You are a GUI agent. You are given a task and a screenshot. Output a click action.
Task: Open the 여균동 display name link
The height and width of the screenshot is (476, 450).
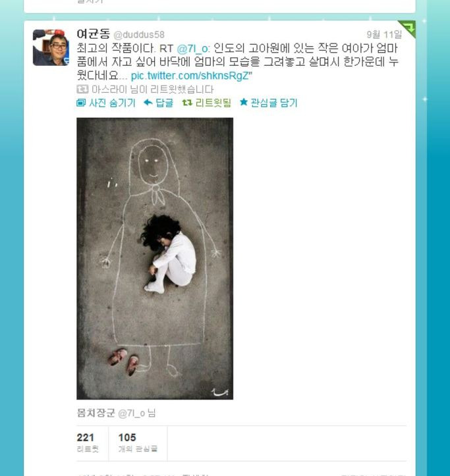[x=94, y=34]
